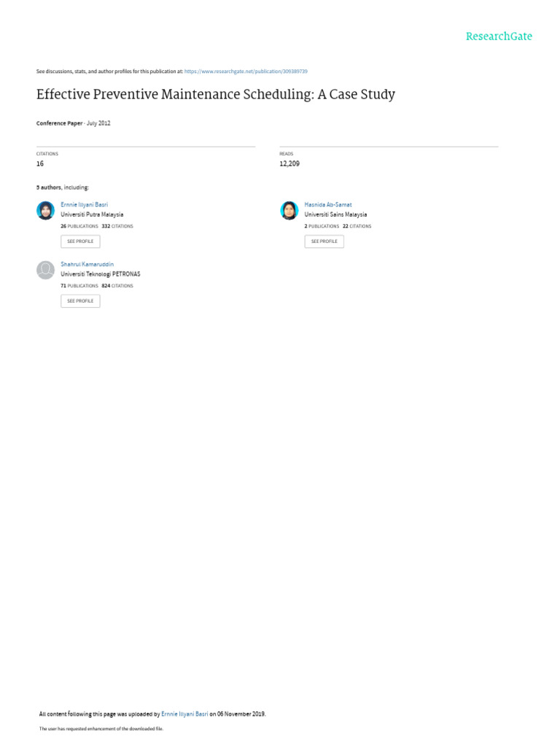Click Universiti Putra Malaysia affiliation text

point(92,214)
